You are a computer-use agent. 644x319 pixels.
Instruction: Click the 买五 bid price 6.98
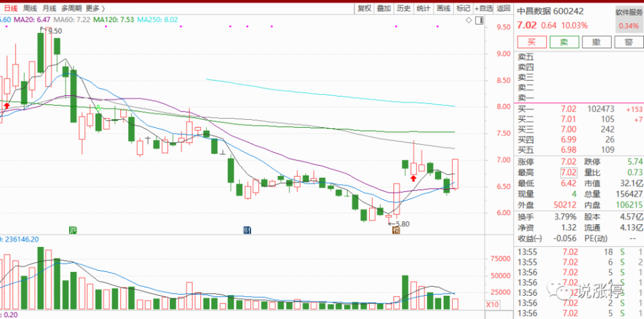click(569, 150)
